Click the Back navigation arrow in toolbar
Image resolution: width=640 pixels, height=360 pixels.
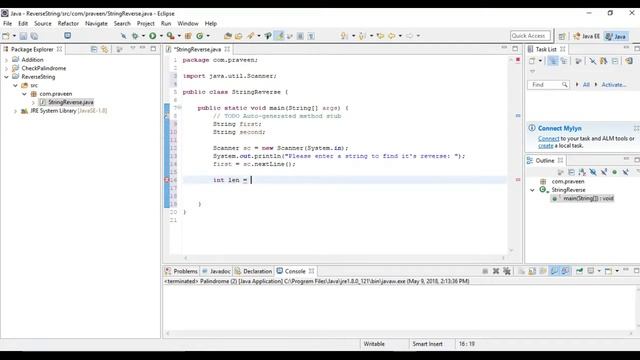[392, 36]
